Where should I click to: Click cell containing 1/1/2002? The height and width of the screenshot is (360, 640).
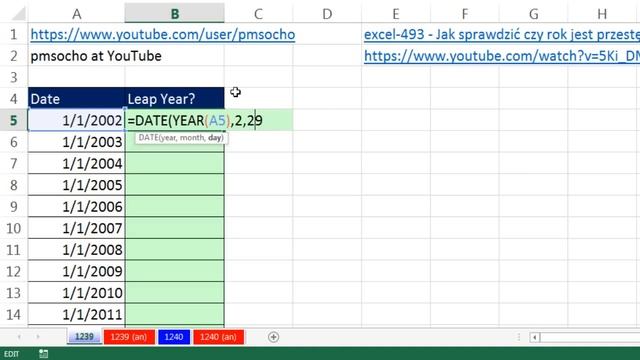76,120
